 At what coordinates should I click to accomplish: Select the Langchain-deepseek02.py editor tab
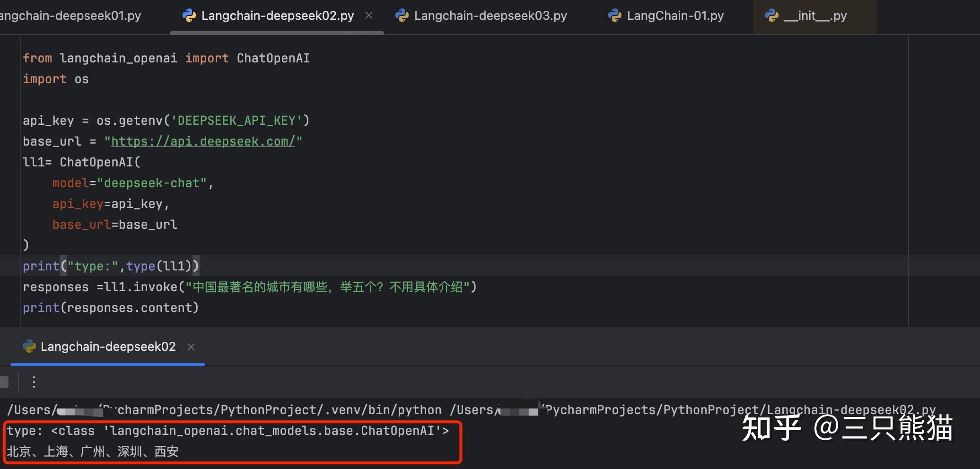[277, 16]
